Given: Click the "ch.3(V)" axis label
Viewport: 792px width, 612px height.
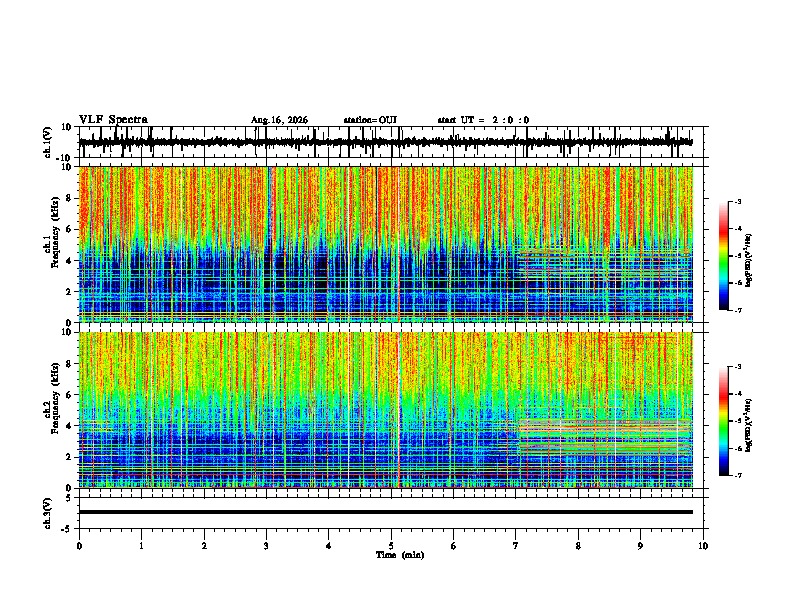Looking at the screenshot, I should click(47, 514).
